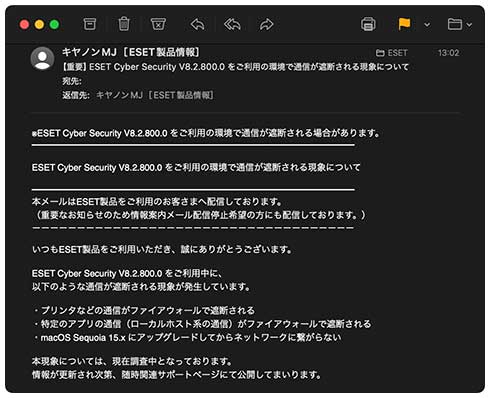Screen dimensions: 490x398
Task: Click the bullet about macOS Sequoia 15.x
Action: [x=187, y=338]
